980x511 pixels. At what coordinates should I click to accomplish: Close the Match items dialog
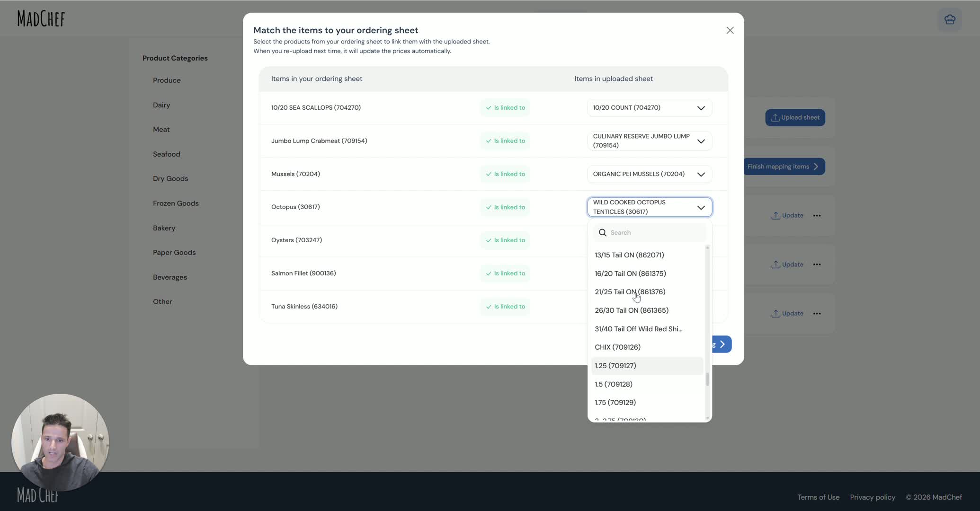[x=730, y=30]
